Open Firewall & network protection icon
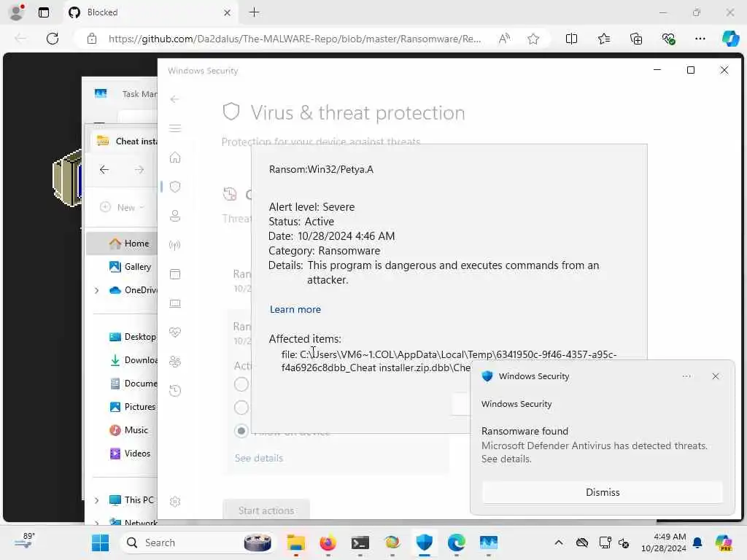 175,245
